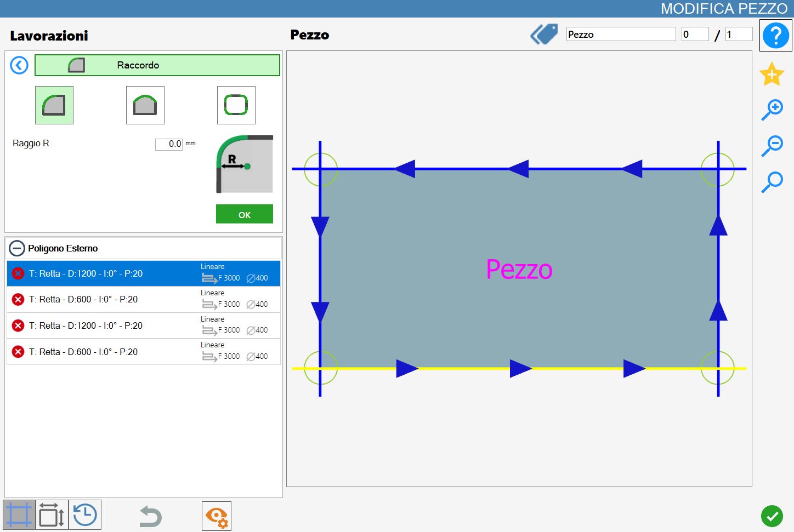Select the all-corners fillet option
Screen dimensions: 794x532
coord(236,105)
